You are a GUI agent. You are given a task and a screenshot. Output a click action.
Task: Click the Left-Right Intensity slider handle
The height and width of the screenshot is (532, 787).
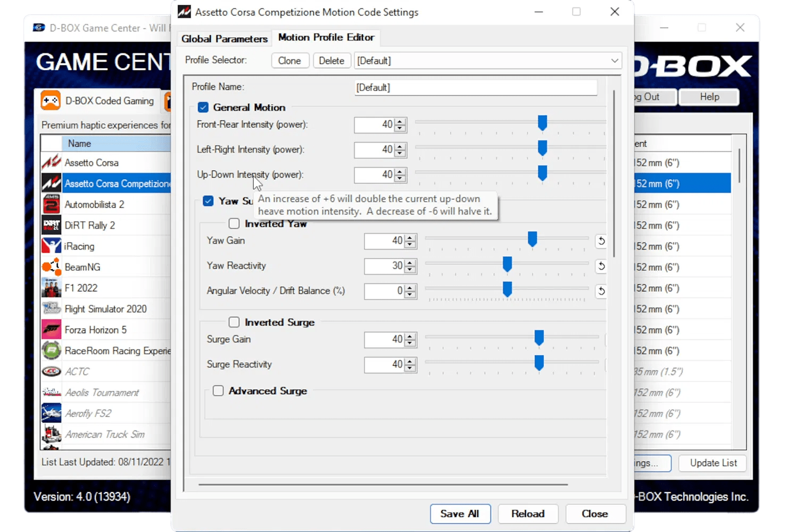pos(542,148)
